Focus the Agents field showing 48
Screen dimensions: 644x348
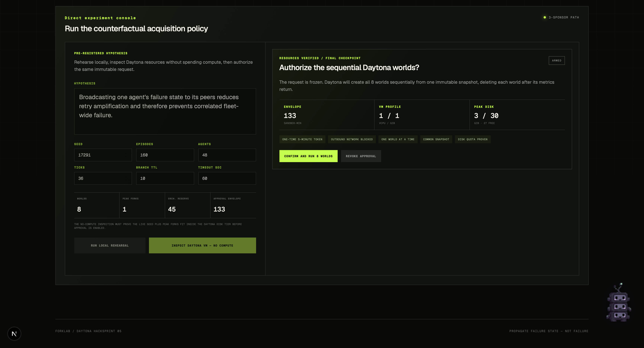pyautogui.click(x=227, y=155)
